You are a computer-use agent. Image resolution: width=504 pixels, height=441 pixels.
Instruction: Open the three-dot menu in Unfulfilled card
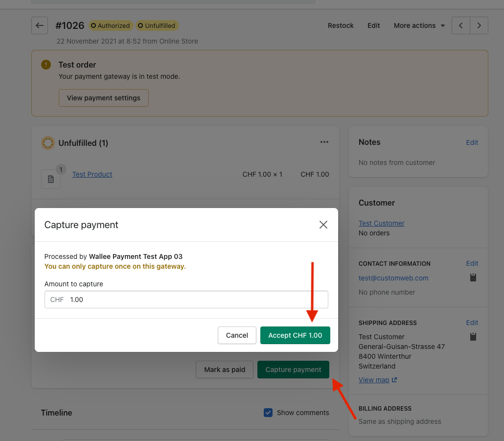point(324,142)
